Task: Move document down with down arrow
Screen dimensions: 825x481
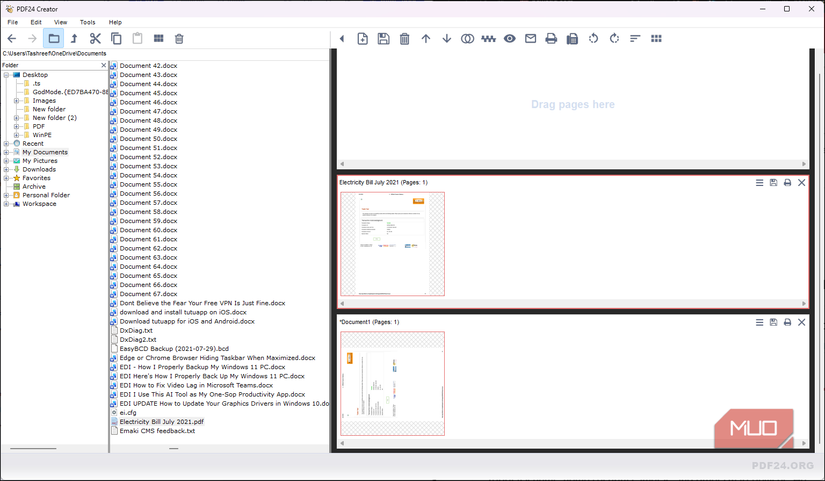Action: (x=447, y=38)
